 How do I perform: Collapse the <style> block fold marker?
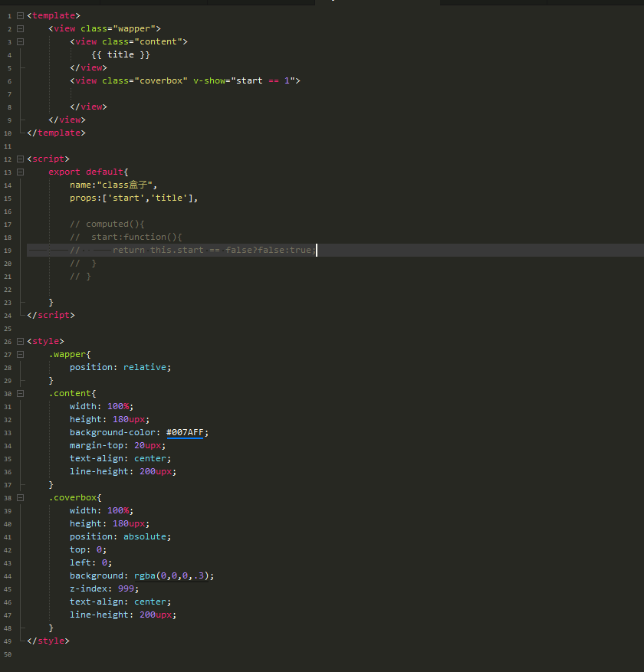pos(20,341)
